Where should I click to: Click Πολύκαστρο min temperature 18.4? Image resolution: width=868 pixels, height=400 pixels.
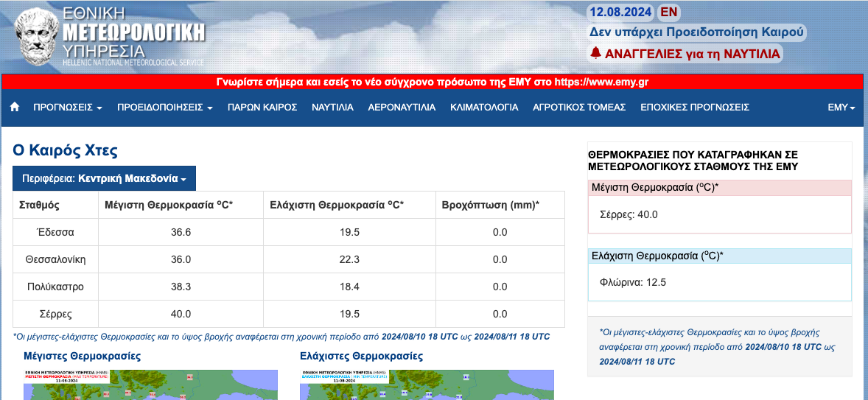[x=350, y=287]
